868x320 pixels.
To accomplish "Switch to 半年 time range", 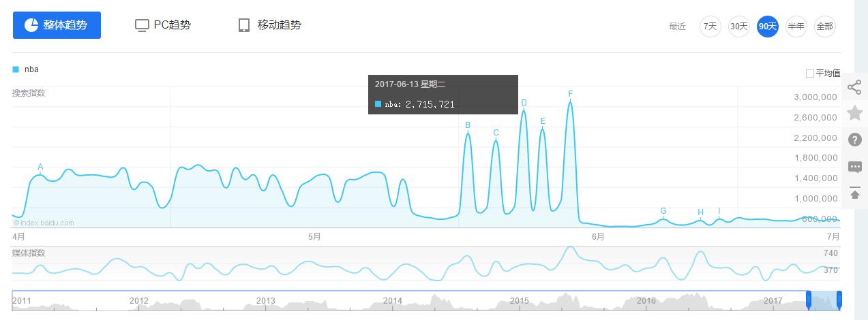I will [x=796, y=27].
